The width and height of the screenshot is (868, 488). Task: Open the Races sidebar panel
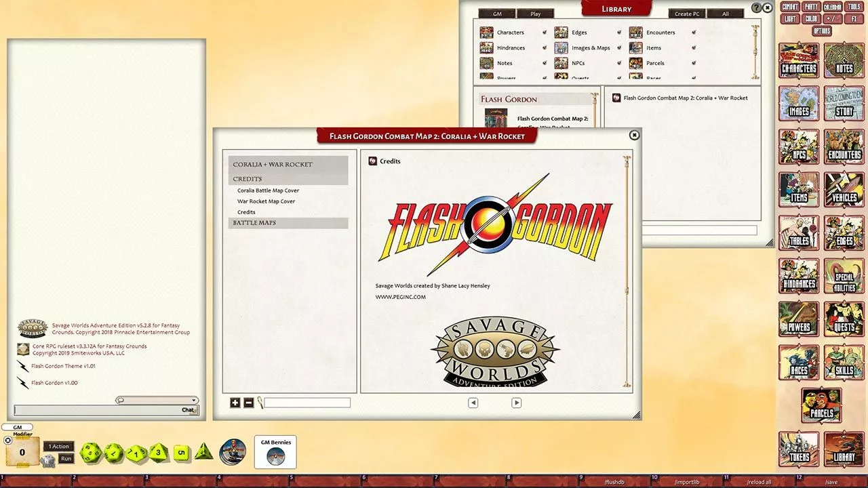(799, 364)
